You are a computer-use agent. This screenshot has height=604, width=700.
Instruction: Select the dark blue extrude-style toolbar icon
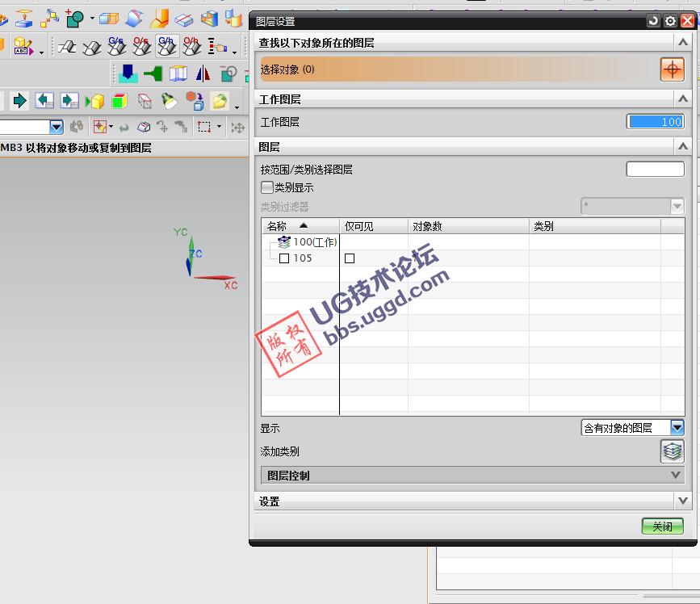point(127,73)
